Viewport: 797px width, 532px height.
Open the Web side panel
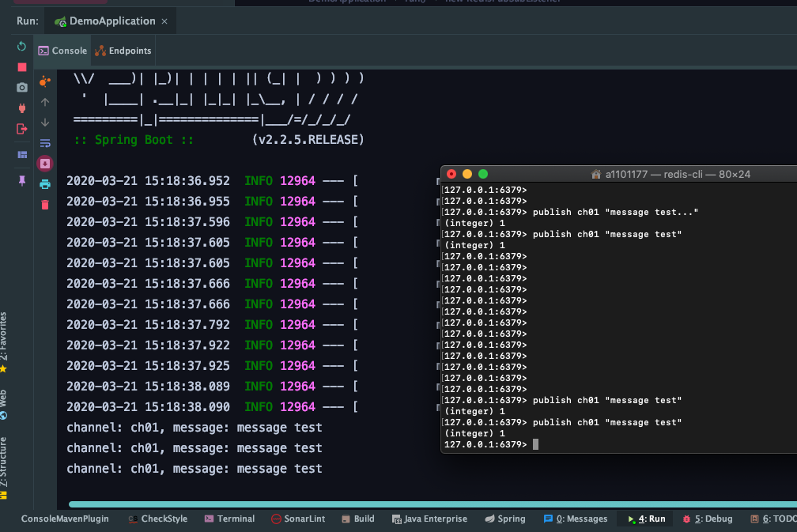pos(3,405)
